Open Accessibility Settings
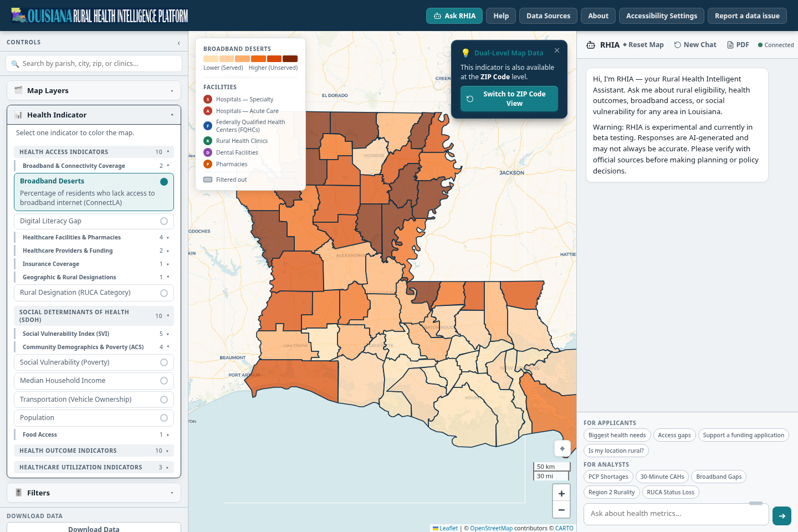Image resolution: width=798 pixels, height=532 pixels. pyautogui.click(x=662, y=16)
